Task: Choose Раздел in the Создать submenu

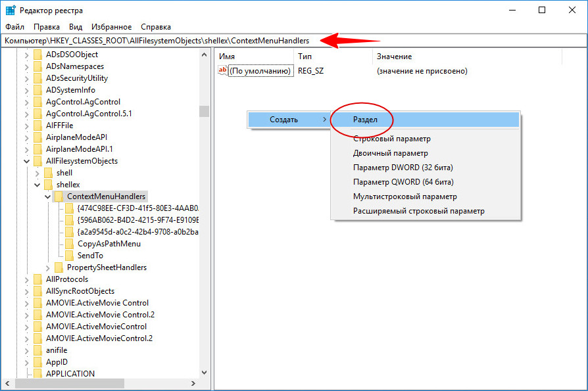Action: click(426, 120)
